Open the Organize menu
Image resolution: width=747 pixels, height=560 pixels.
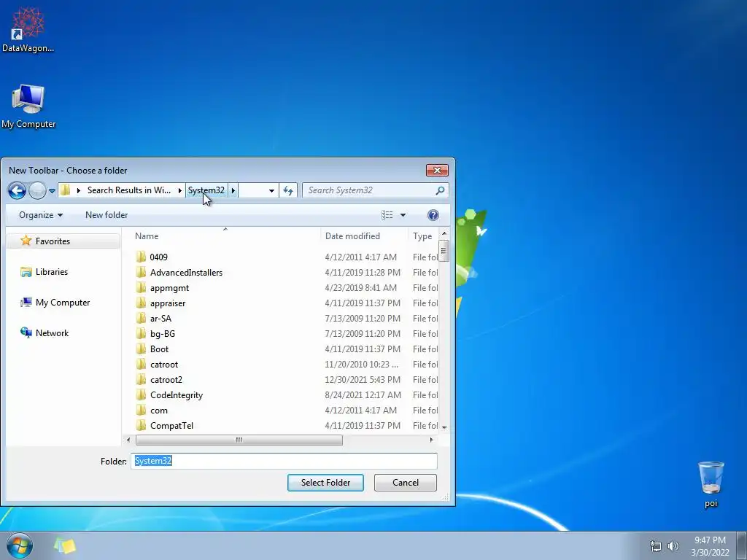point(41,215)
